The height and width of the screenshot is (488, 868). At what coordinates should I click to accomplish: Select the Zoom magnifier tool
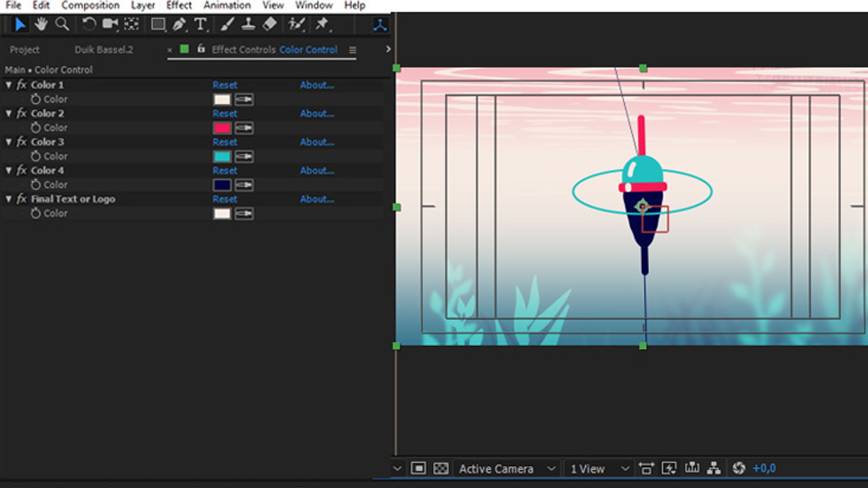(61, 24)
